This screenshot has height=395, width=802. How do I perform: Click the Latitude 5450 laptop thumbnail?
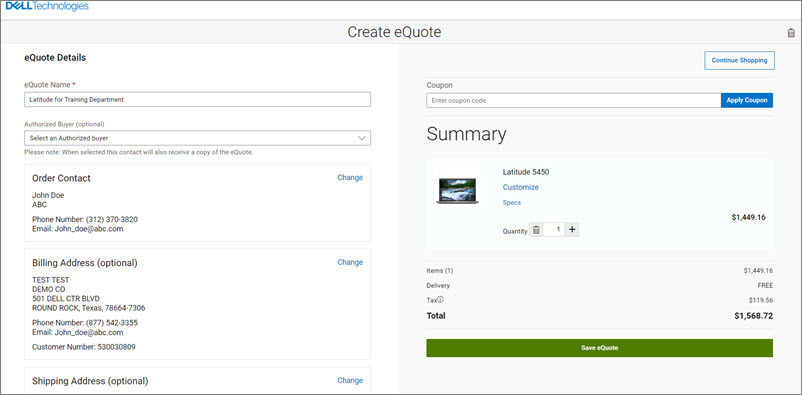tap(457, 191)
